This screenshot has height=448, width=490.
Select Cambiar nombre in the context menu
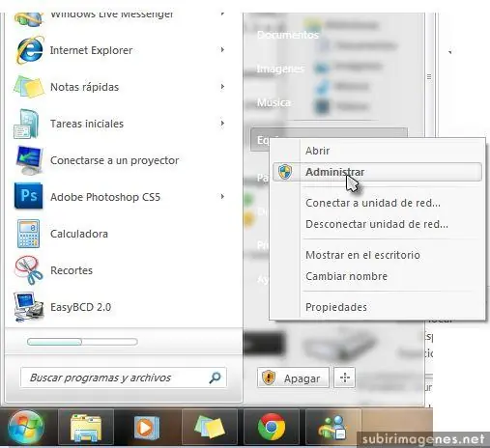click(x=377, y=276)
